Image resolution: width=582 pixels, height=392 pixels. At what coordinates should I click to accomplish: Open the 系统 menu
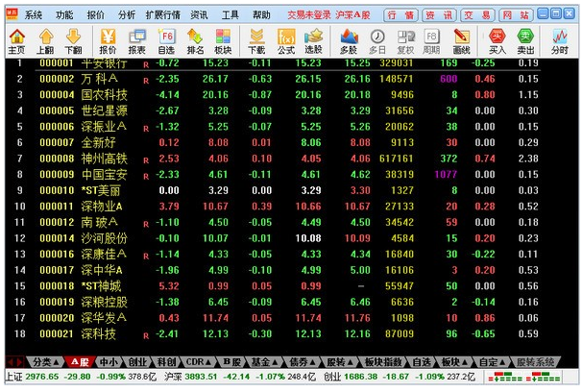[x=34, y=14]
